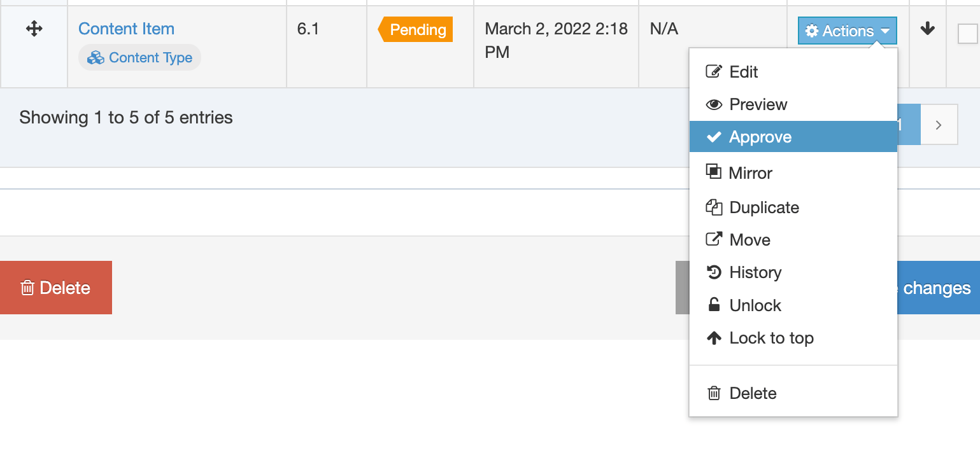
Task: Open the Content Item link
Action: (x=126, y=29)
